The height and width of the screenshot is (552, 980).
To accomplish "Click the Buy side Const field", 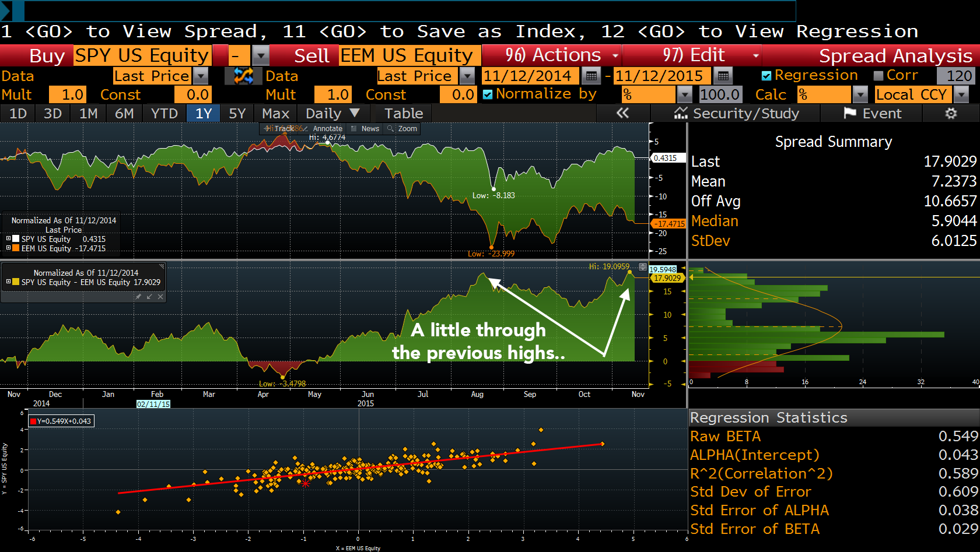I will click(x=192, y=94).
